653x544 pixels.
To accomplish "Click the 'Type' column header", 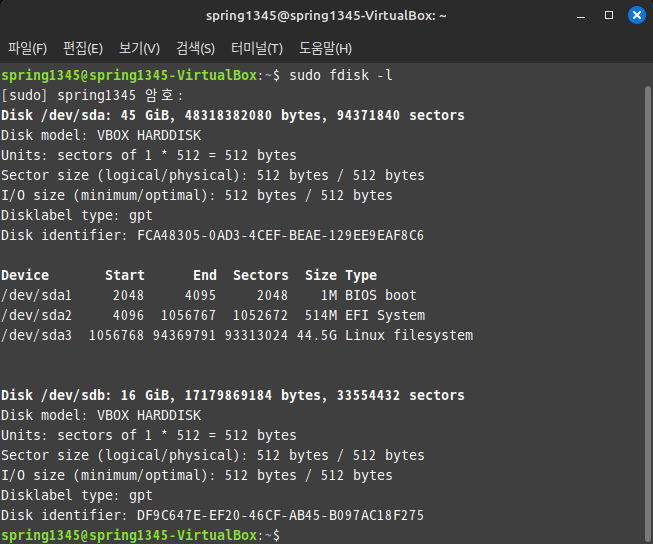I will [x=361, y=275].
